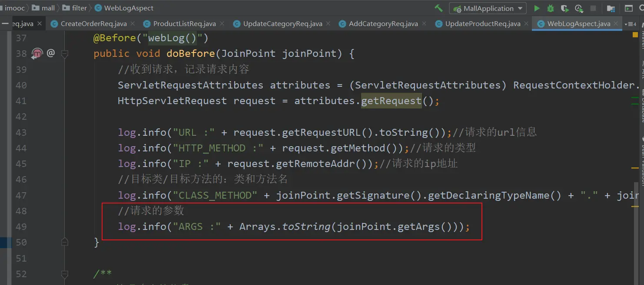Click the grey stop button
This screenshot has width=644, height=285.
pos(593,8)
